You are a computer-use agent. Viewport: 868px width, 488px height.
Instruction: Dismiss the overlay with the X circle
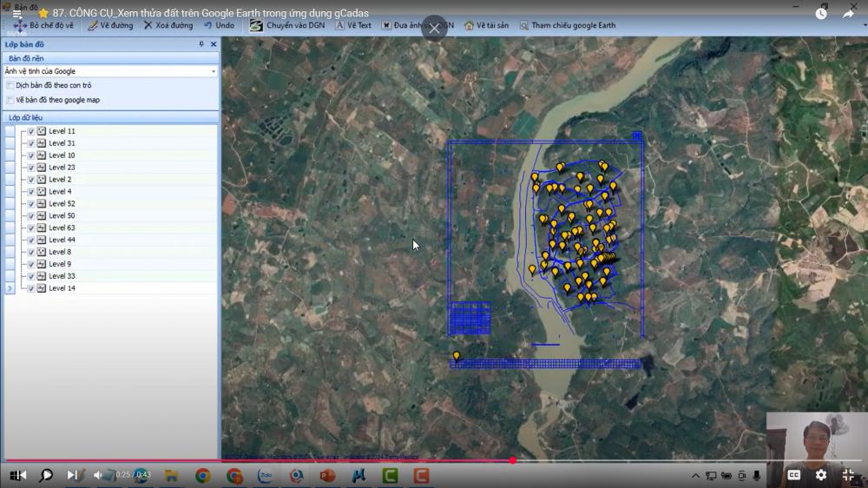434,29
